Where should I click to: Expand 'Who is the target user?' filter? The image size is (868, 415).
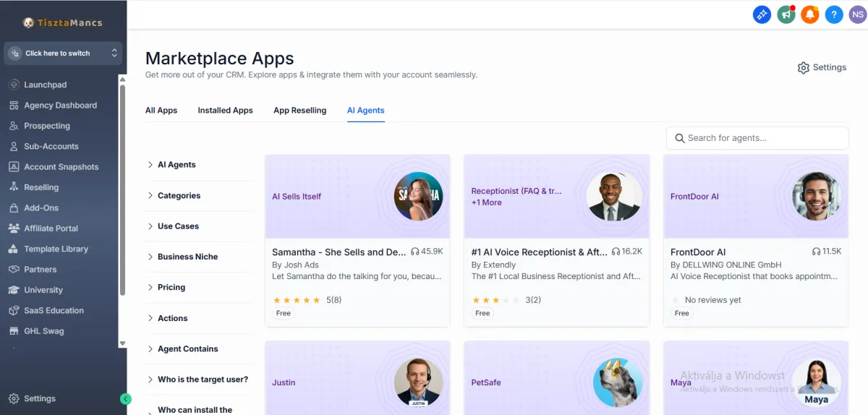point(199,380)
